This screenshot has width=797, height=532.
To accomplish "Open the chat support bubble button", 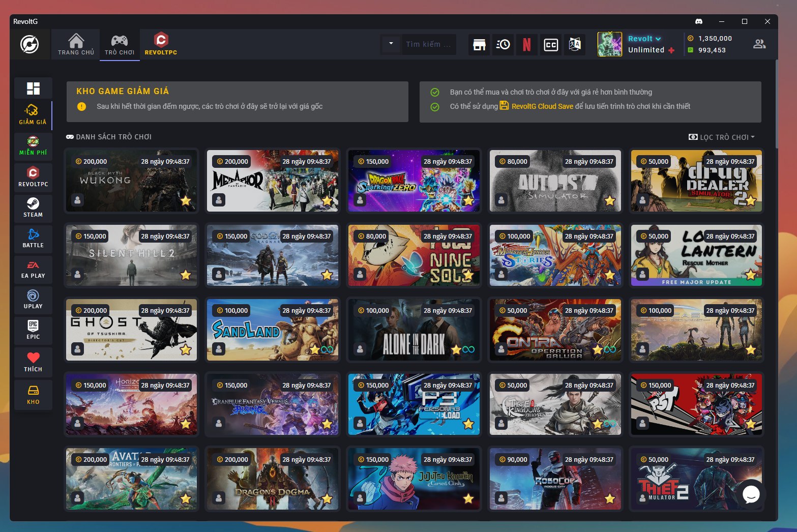I will (751, 494).
